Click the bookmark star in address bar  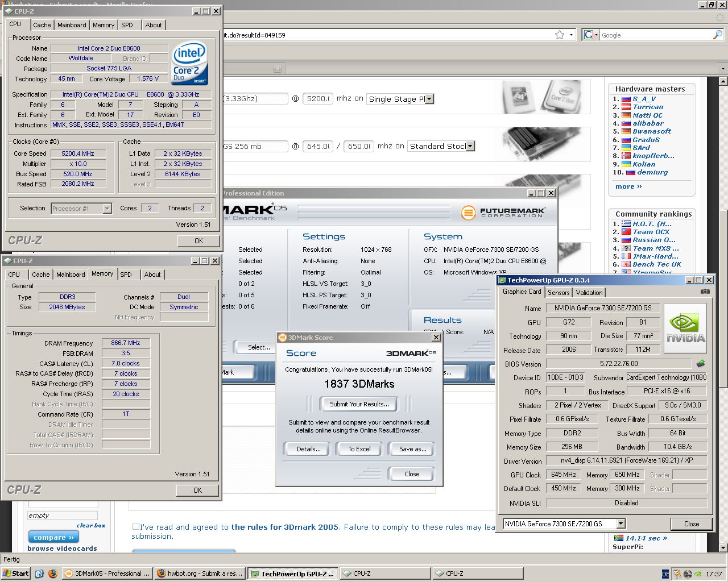click(x=560, y=35)
